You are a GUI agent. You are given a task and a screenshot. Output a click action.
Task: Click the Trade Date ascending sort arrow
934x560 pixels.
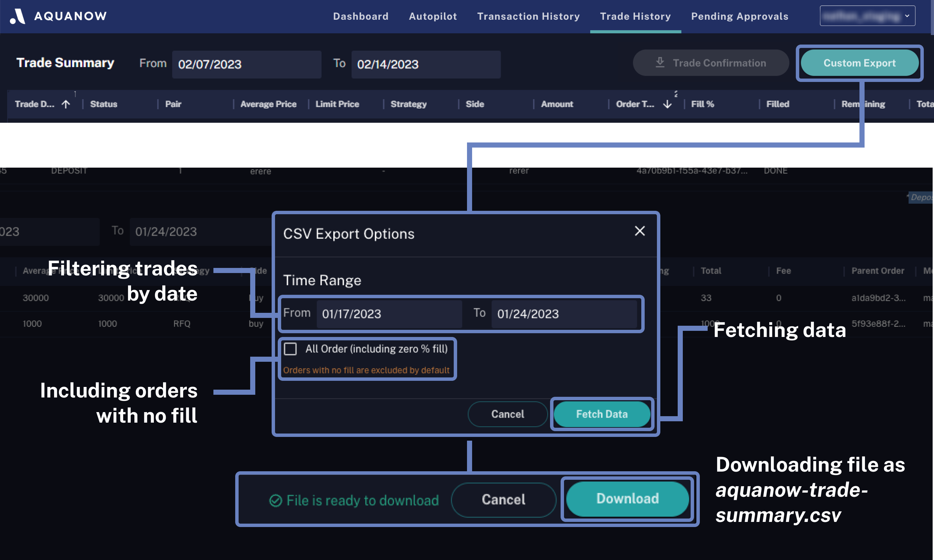click(x=66, y=104)
